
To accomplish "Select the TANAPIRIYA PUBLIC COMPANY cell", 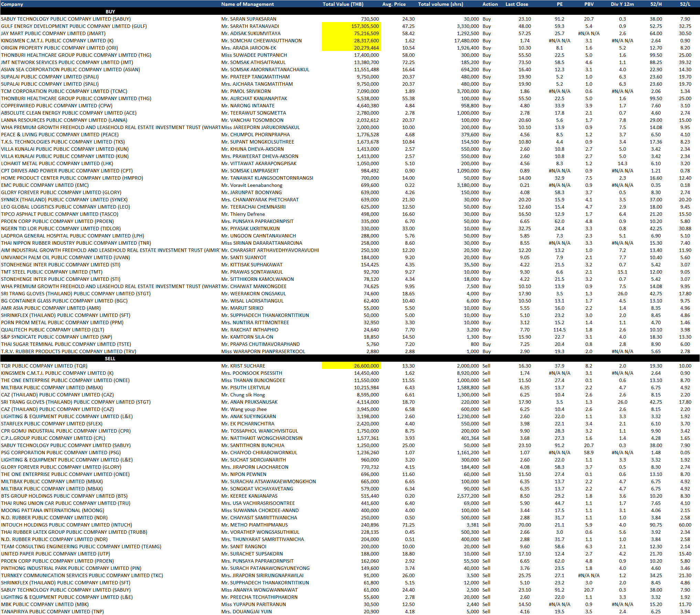I will click(52, 612).
